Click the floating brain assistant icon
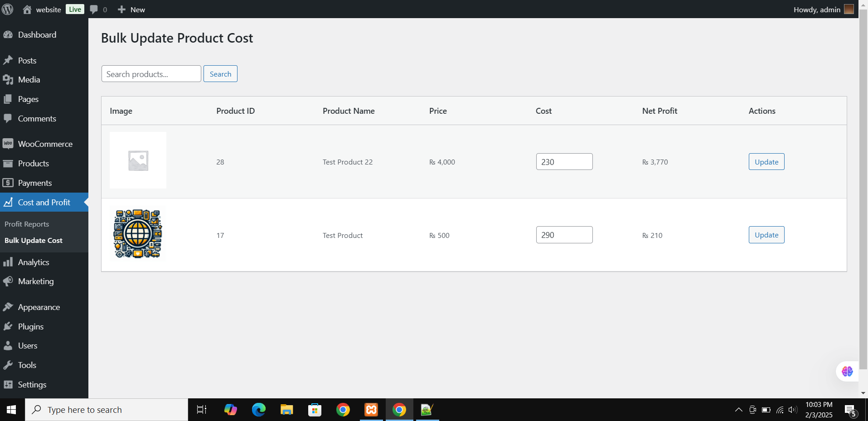Viewport: 868px width, 421px height. click(847, 372)
